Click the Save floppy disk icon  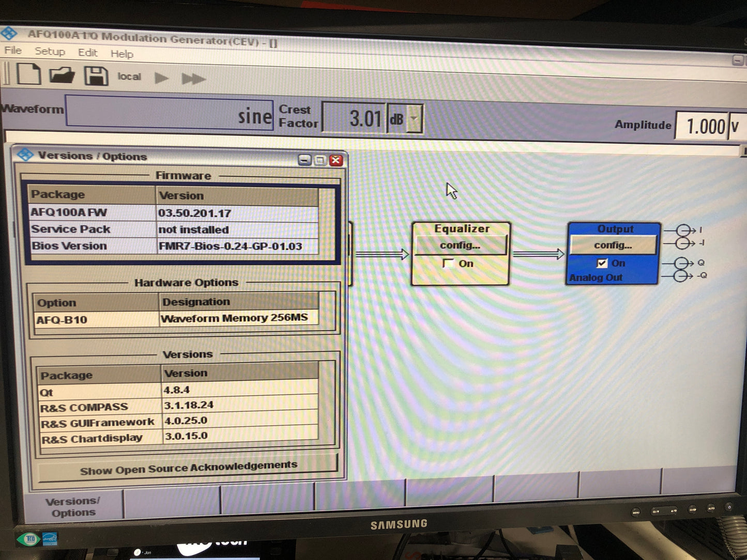click(96, 76)
